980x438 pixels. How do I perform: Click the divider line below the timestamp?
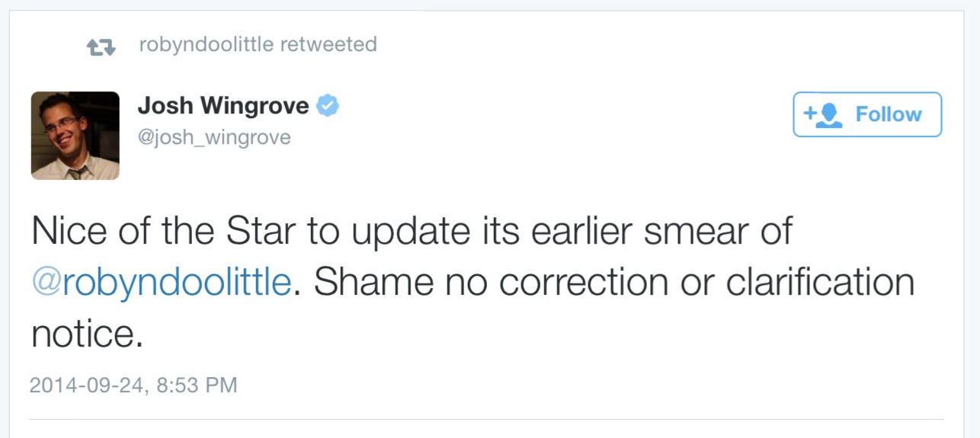(x=486, y=420)
